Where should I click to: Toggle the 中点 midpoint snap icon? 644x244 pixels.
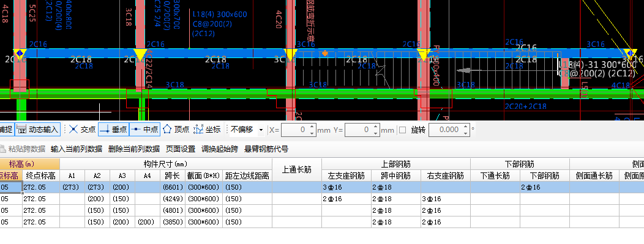[136, 130]
